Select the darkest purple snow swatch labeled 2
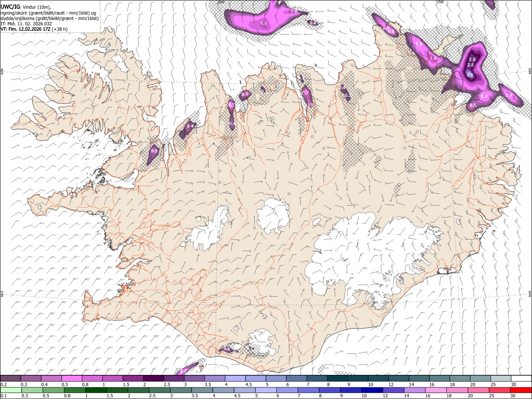 tap(153, 379)
